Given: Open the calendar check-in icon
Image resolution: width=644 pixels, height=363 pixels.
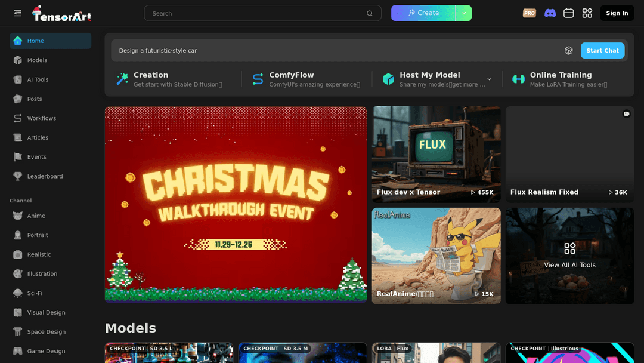Looking at the screenshot, I should pyautogui.click(x=568, y=13).
